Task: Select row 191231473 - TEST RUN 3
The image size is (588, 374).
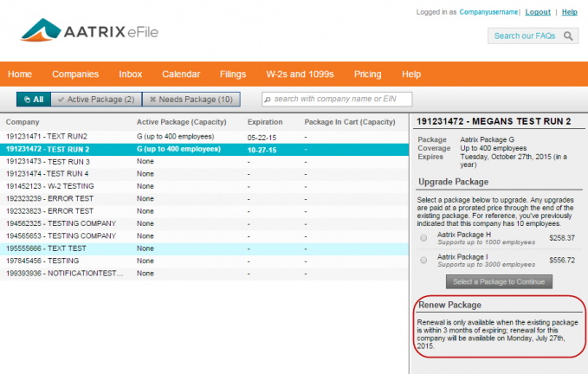Action: click(204, 162)
